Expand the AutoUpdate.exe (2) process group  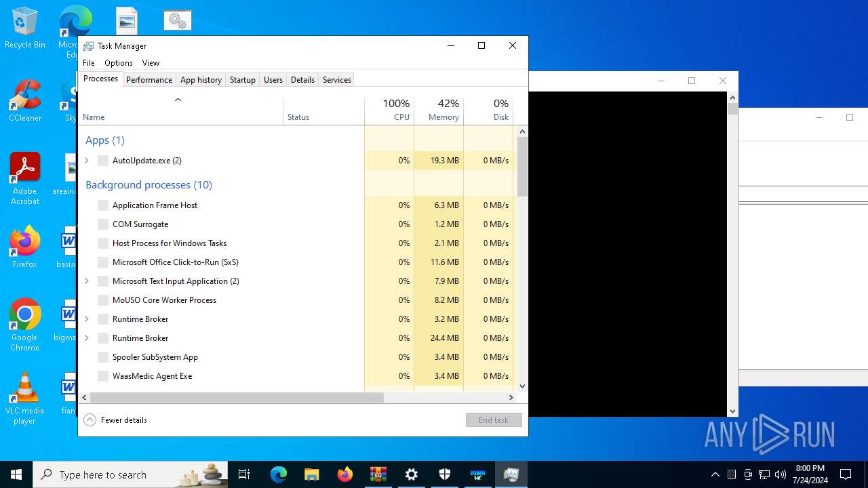click(87, 161)
